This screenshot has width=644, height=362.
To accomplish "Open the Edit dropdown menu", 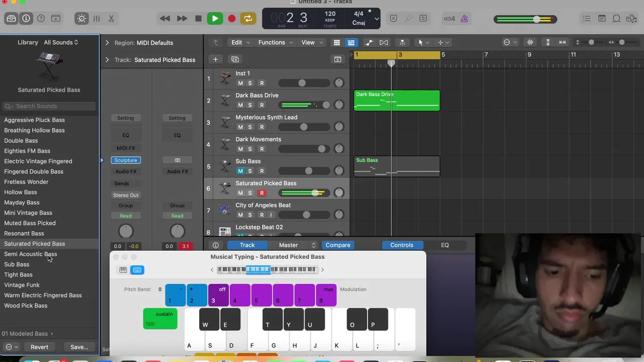I will pos(240,43).
